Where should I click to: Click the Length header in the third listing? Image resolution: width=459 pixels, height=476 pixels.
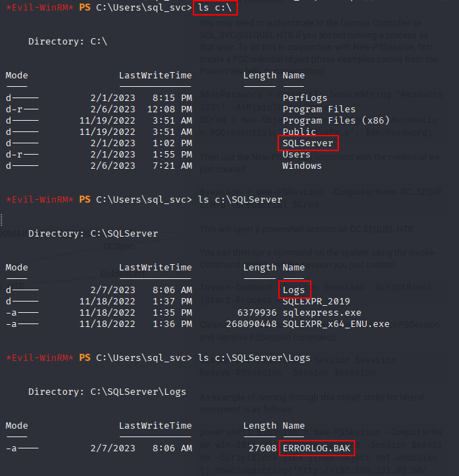[260, 426]
